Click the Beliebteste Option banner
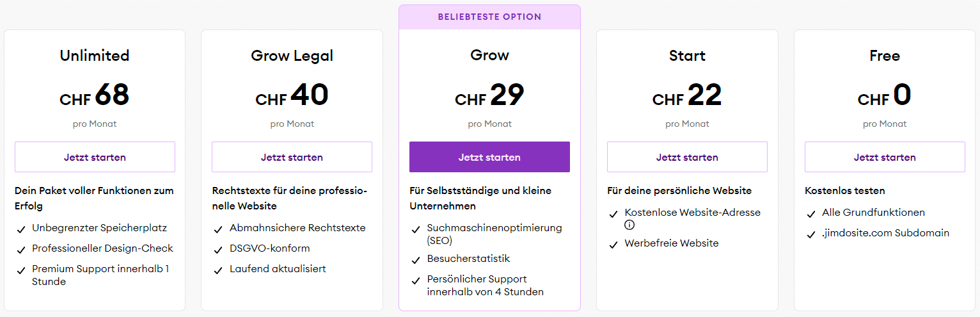Image resolution: width=980 pixels, height=317 pixels. (x=489, y=17)
